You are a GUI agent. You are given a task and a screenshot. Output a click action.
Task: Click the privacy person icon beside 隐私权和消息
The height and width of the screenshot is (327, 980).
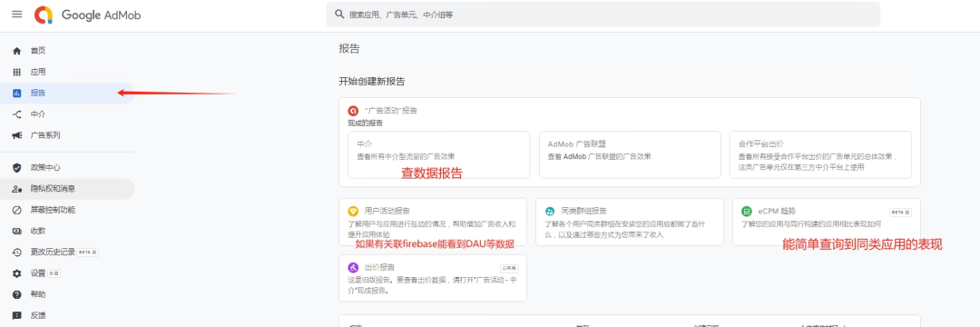tap(17, 189)
